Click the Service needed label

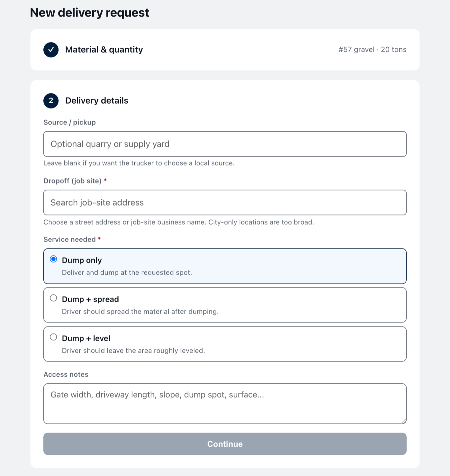pos(70,239)
